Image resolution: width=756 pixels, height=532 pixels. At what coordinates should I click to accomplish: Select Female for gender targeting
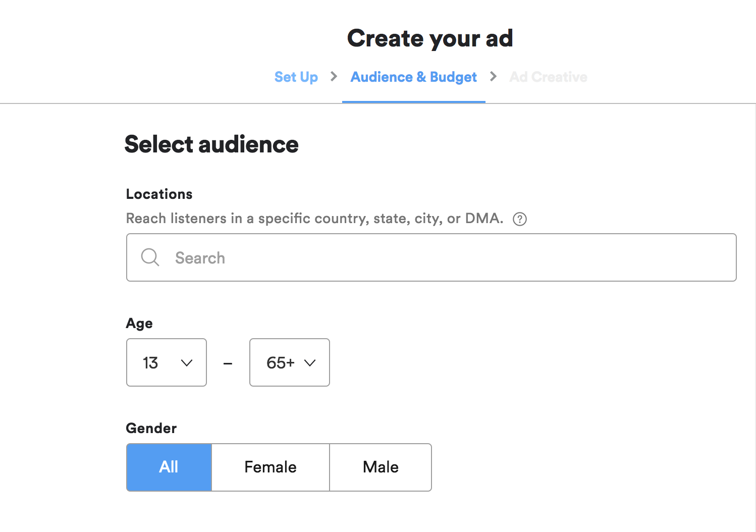click(271, 467)
